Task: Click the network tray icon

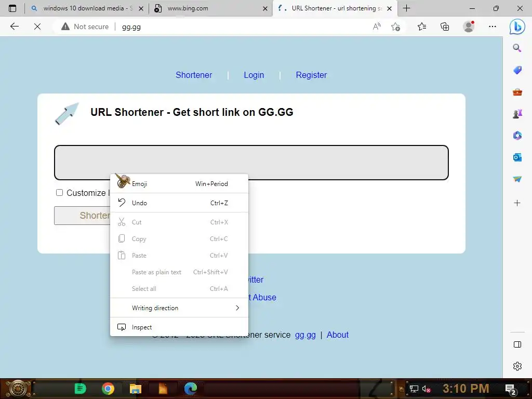Action: point(414,389)
